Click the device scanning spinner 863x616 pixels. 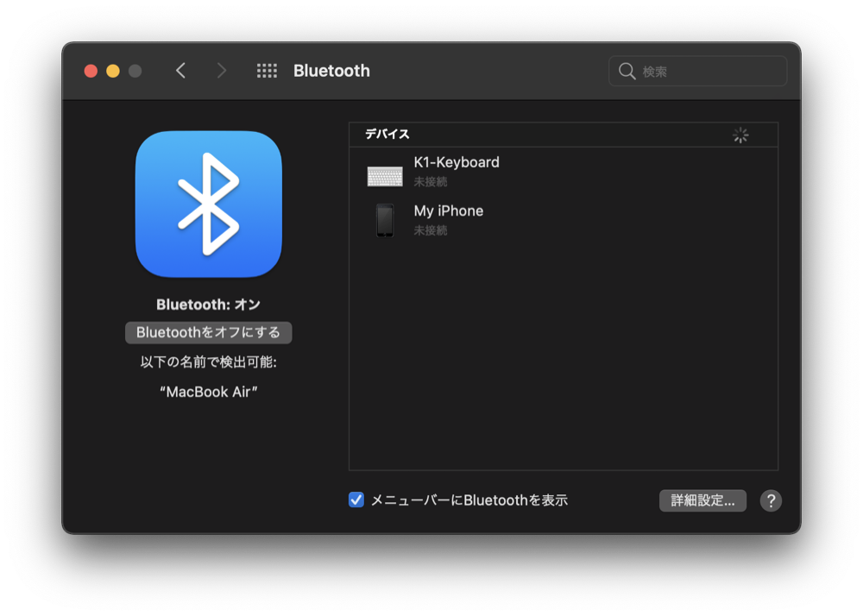click(x=740, y=135)
